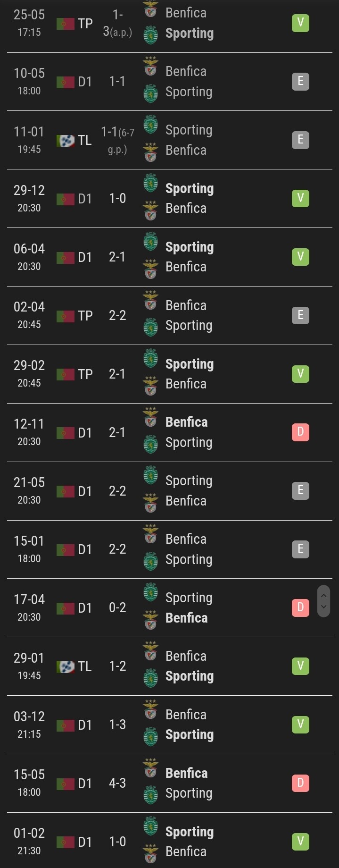This screenshot has width=339, height=868.
Task: Click the up/down scroll handle at right
Action: click(x=323, y=601)
